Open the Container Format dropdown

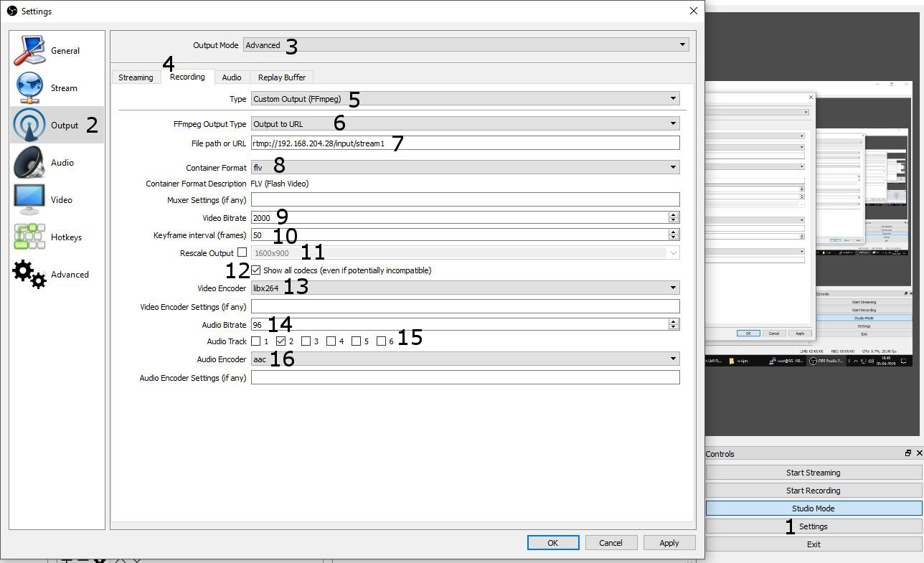[x=465, y=167]
